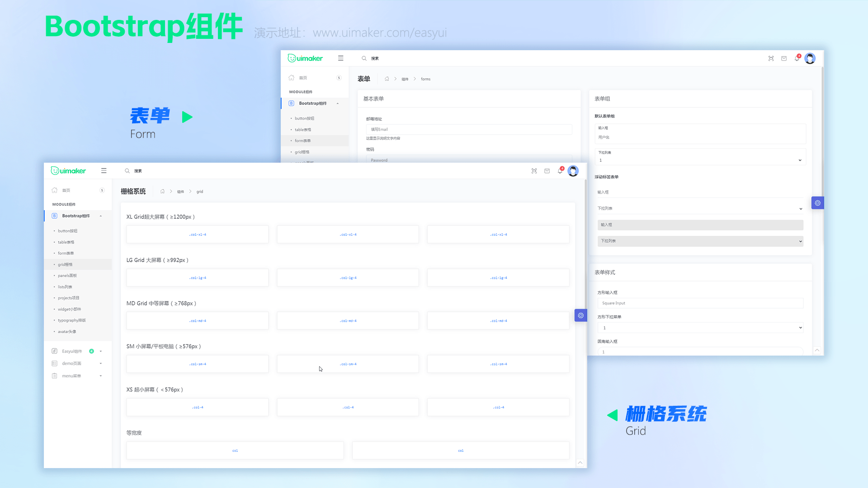Click the home icon in grid breadcrumb

tap(162, 192)
